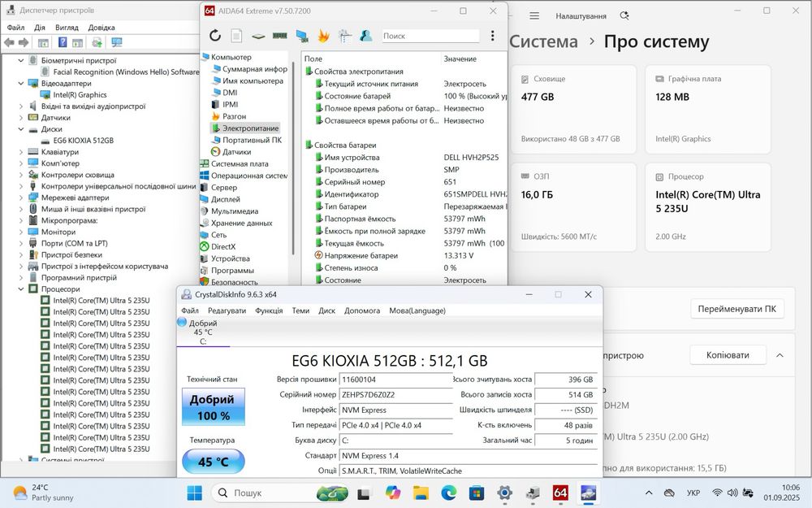The width and height of the screenshot is (812, 508).
Task: Open Microsoft Store from the taskbar
Action: pos(477,493)
